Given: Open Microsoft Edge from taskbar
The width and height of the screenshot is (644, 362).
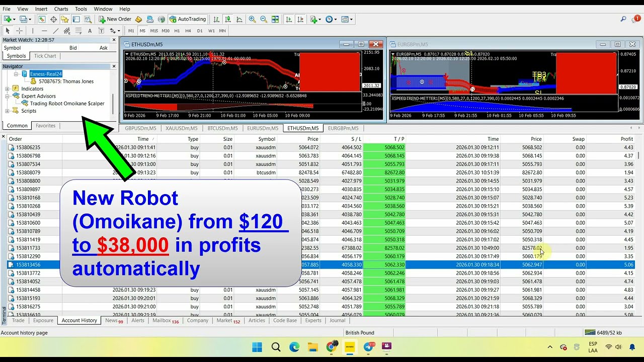Looking at the screenshot, I should pyautogui.click(x=294, y=347).
